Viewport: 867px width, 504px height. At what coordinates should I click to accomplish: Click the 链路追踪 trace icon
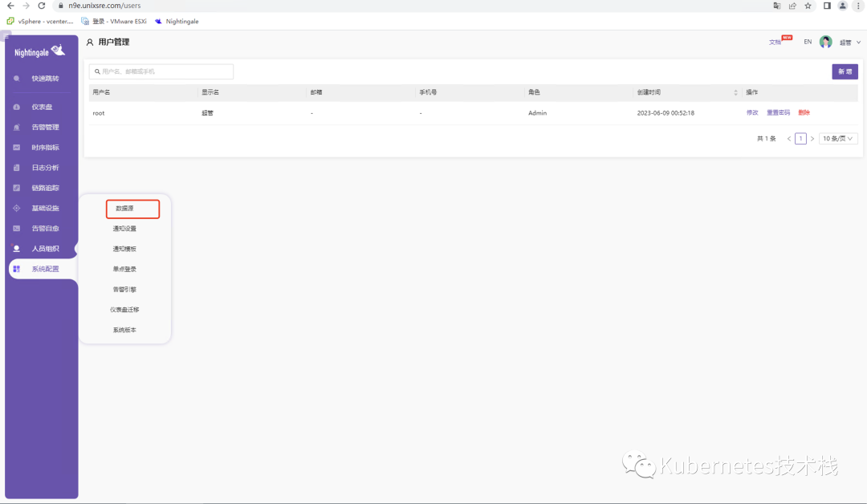[x=17, y=188]
